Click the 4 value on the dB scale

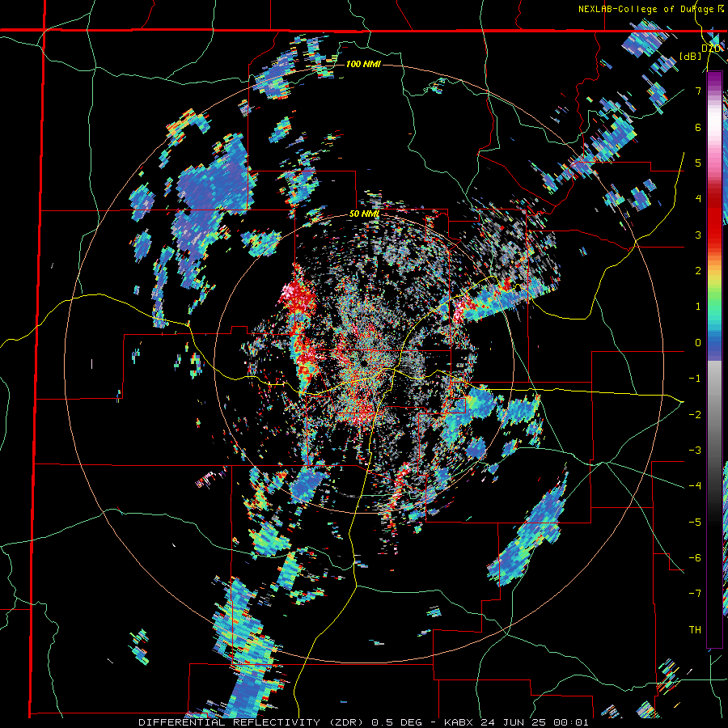[x=698, y=199]
